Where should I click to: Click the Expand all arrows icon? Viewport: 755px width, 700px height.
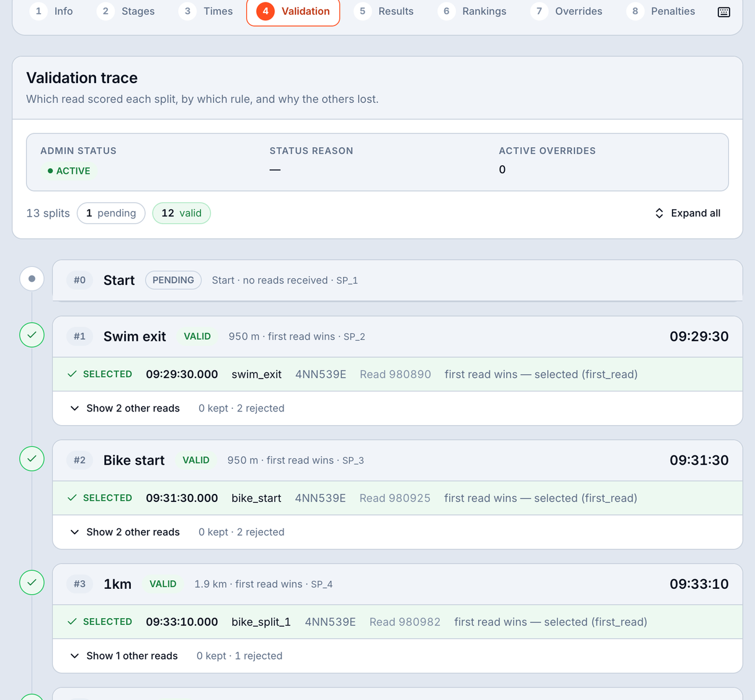tap(659, 213)
